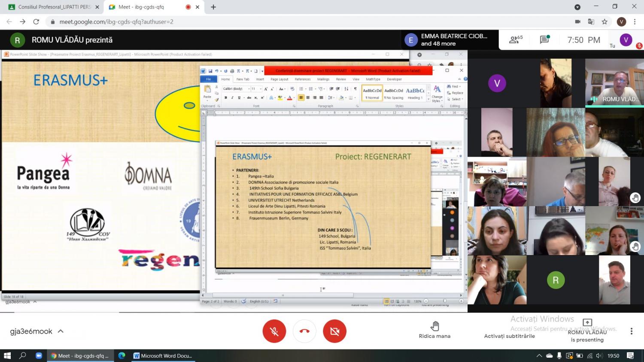Open the Select dropdown in Editing group
Viewport: 644px width, 362px height.
[456, 99]
